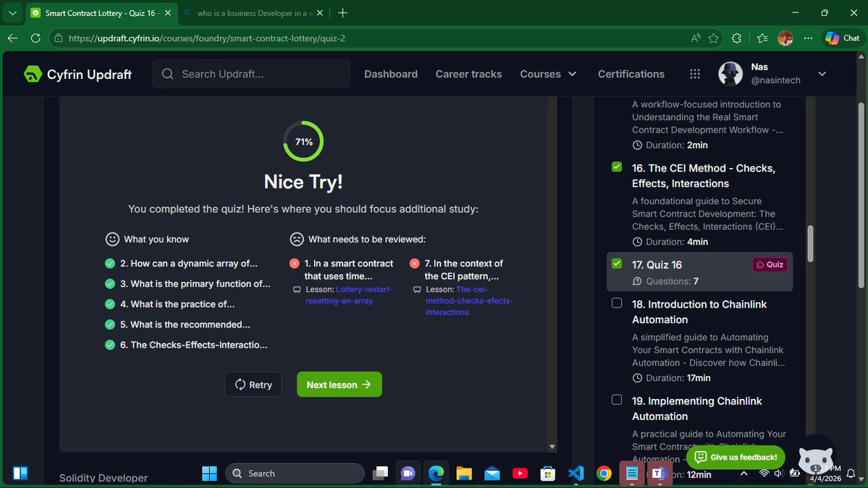Switch to business Developer search tab
This screenshot has height=488, width=868.
255,13
